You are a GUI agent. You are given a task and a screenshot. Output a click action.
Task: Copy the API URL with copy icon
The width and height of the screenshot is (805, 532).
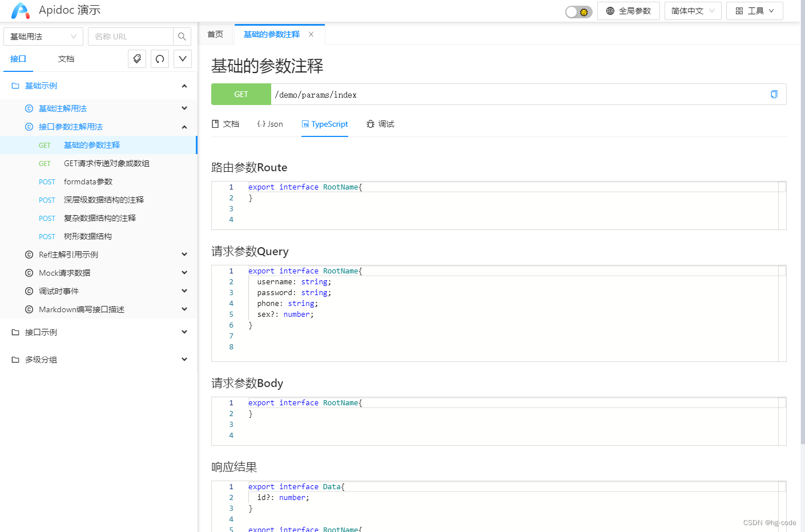point(774,94)
